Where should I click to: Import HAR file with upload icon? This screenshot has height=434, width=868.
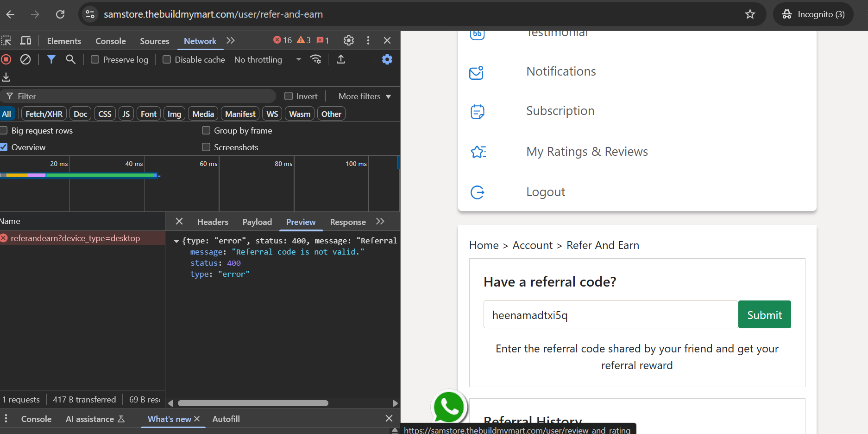pyautogui.click(x=341, y=59)
